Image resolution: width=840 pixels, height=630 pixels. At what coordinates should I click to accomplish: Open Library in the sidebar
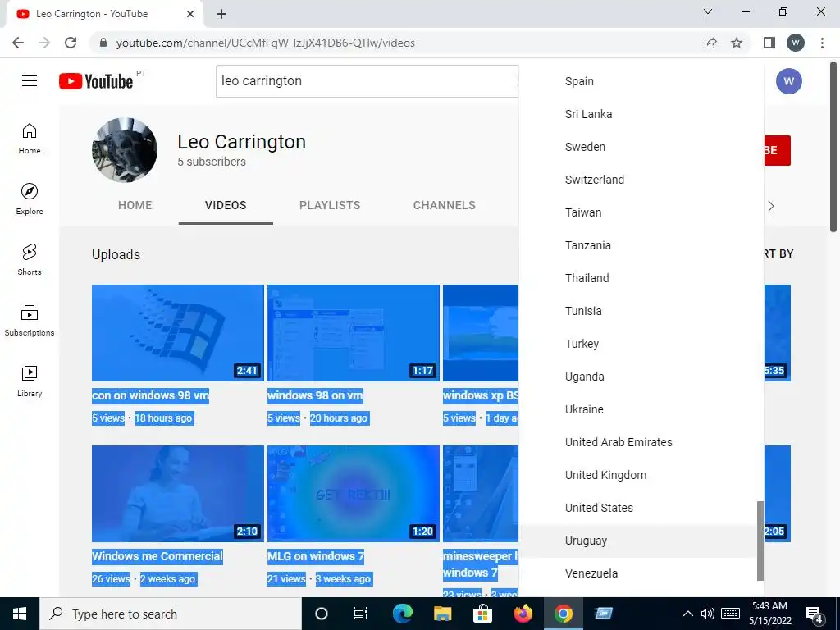[30, 381]
